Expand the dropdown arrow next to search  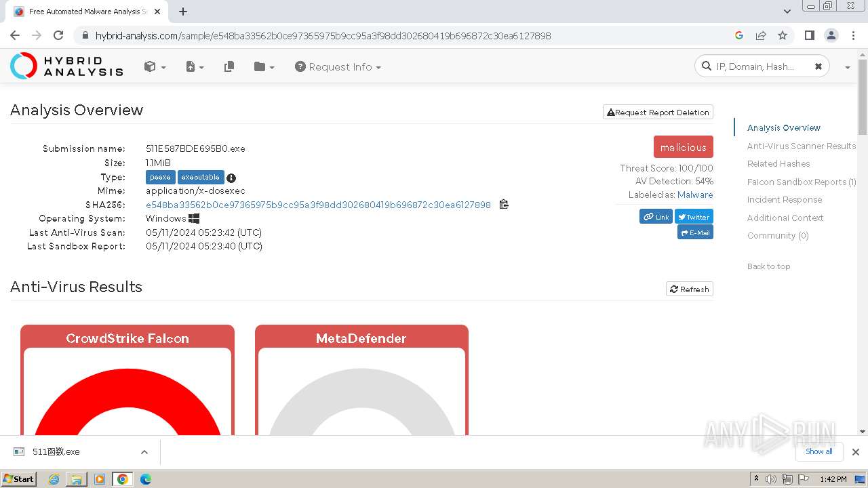click(848, 67)
